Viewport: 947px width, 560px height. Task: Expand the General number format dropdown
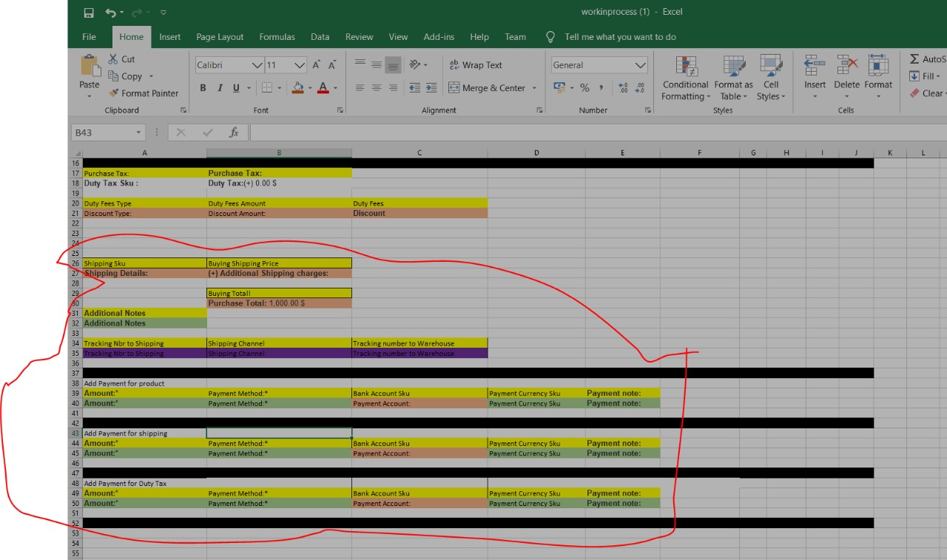click(x=640, y=65)
